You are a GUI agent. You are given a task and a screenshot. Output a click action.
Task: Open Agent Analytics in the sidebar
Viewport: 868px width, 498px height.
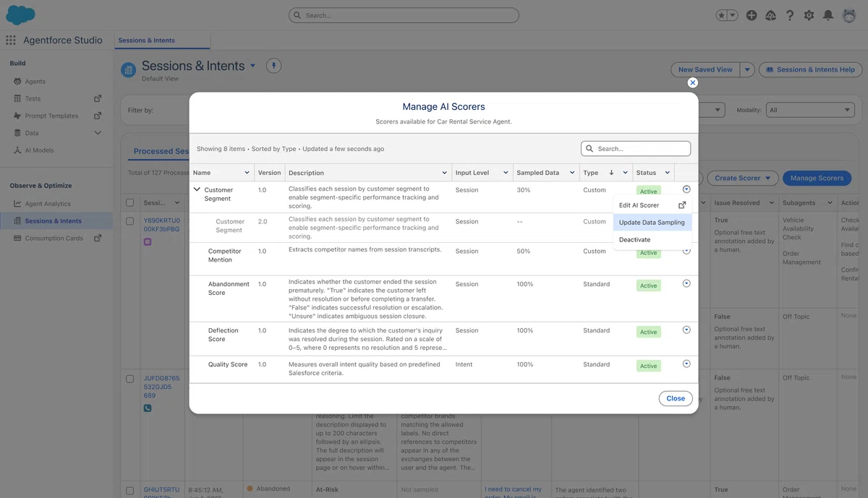tap(48, 204)
